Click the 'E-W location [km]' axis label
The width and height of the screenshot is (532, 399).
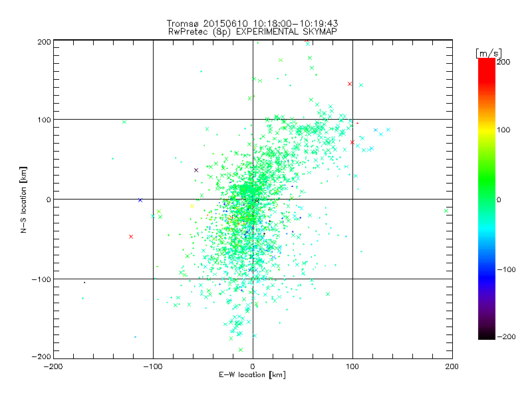point(252,375)
